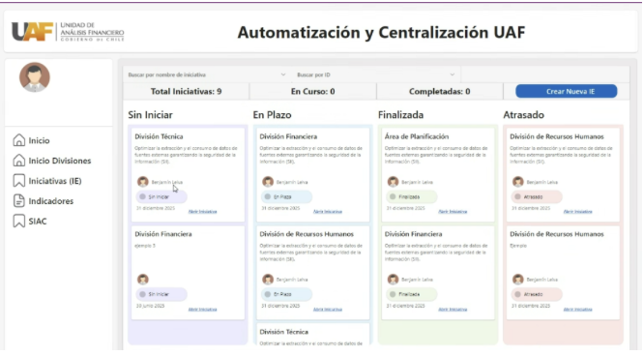Click avatar on Atrasado 'Ejemplo' Recursos Humanos card

tap(518, 280)
